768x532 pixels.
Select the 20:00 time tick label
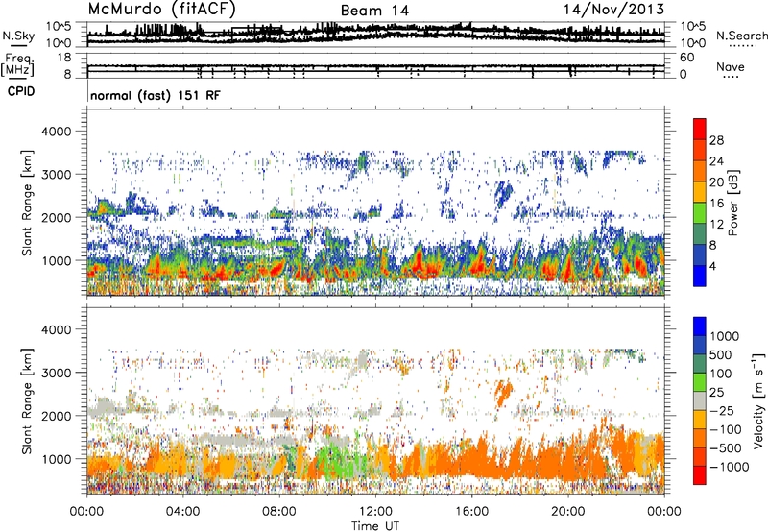567,512
